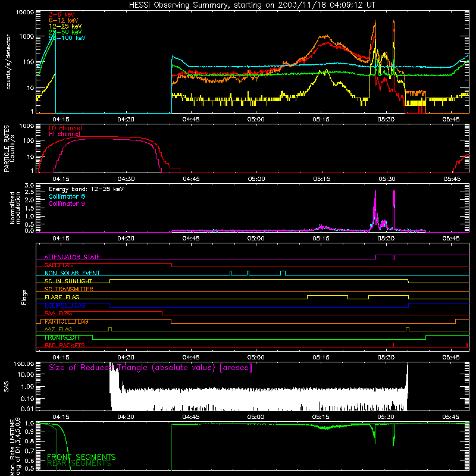Click the '10000' tick on counts axis
476x476 pixels.
pos(25,12)
